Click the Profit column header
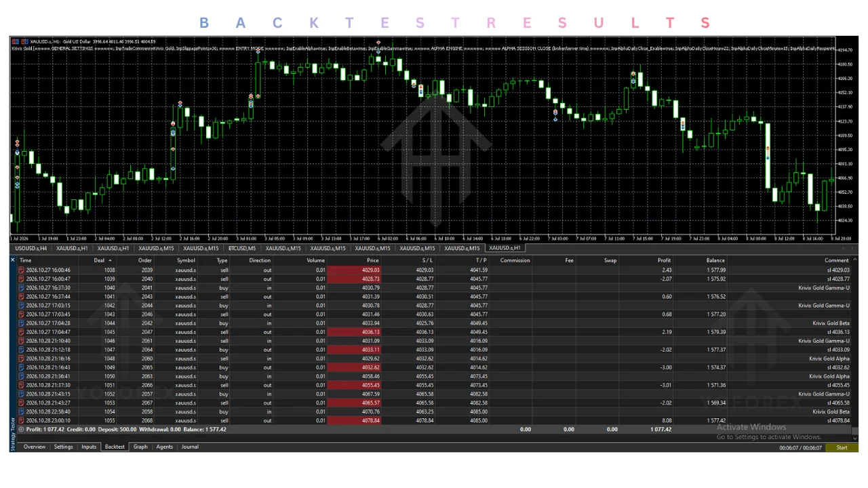Screen dimensions: 868x488 point(664,260)
